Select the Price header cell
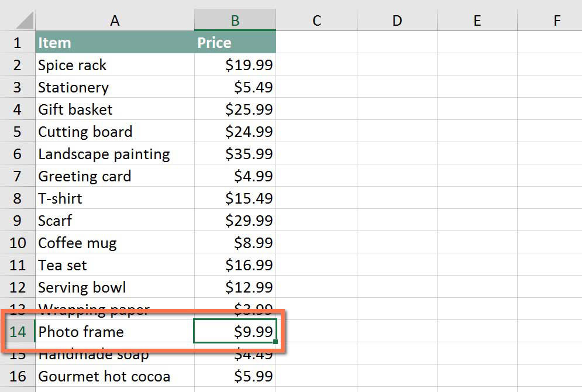Image resolution: width=582 pixels, height=392 pixels. click(x=235, y=42)
